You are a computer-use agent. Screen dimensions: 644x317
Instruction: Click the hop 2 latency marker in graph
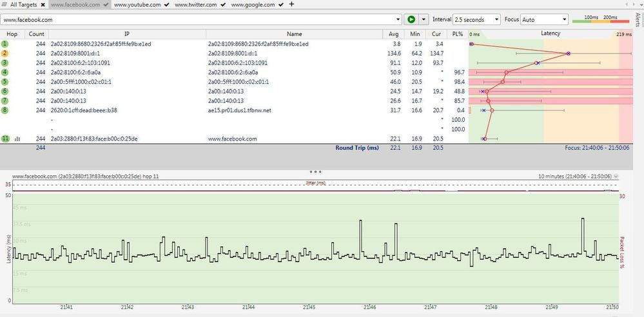pos(568,53)
